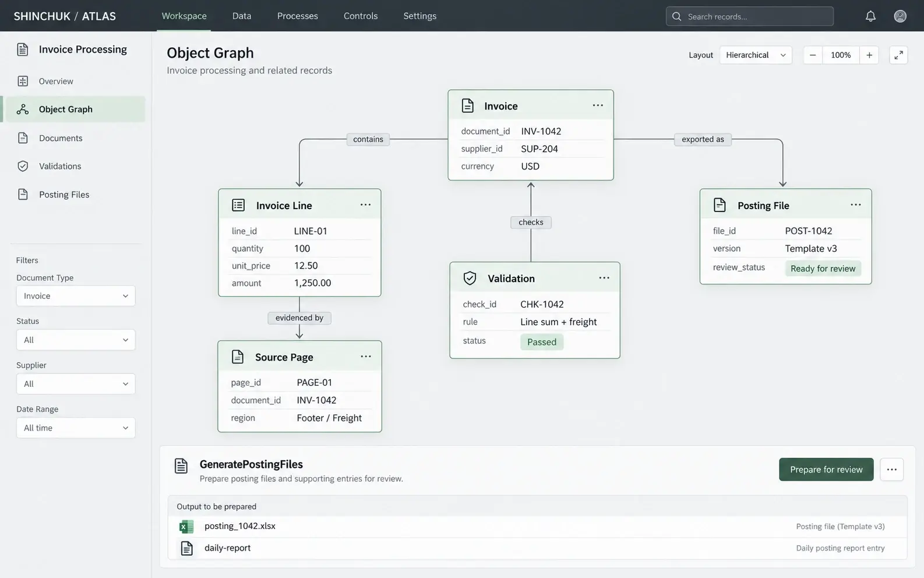Open the Document Type dropdown

[76, 296]
